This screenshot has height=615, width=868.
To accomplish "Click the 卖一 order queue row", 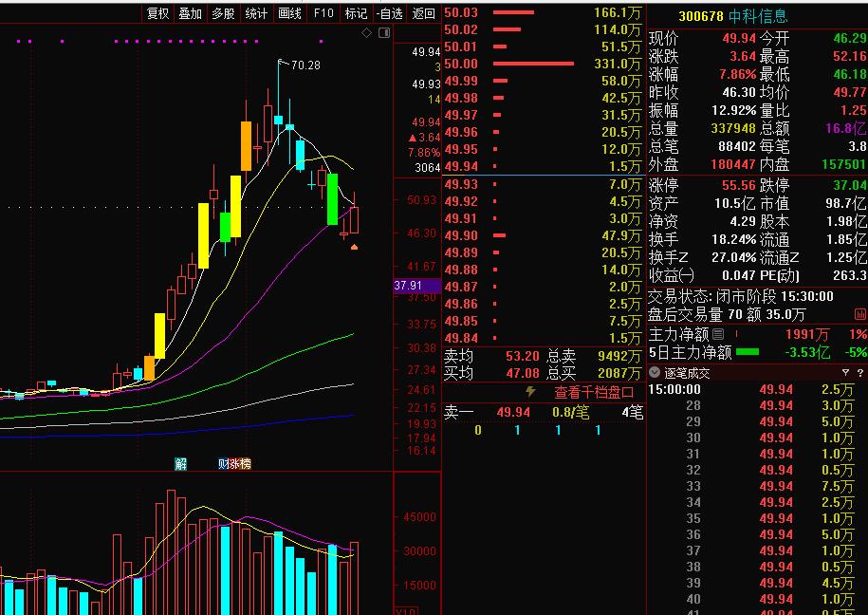I will (x=543, y=412).
